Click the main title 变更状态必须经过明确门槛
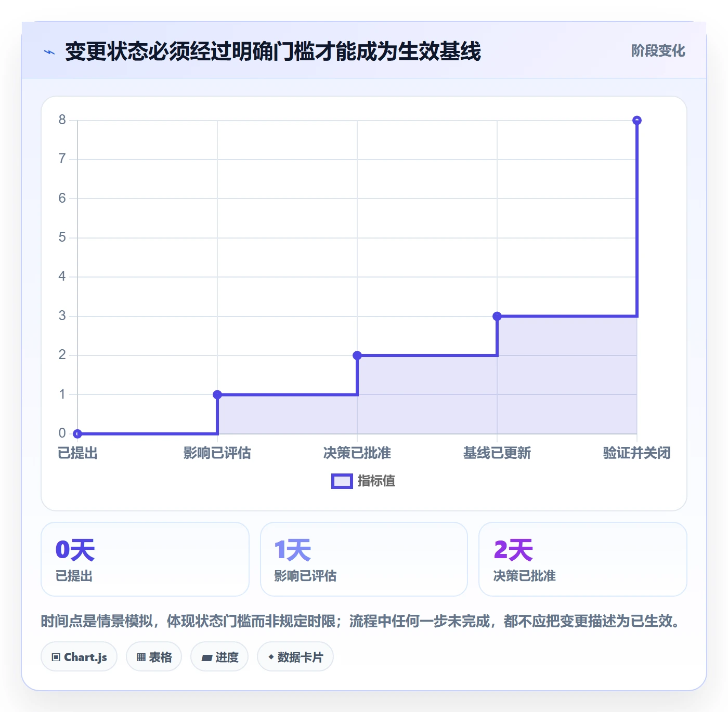728x712 pixels. click(x=273, y=51)
